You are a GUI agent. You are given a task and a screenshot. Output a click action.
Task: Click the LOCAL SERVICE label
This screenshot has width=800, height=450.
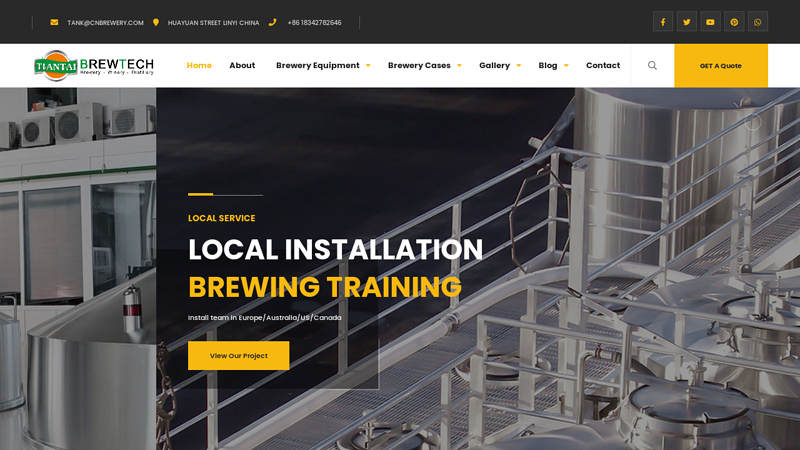(221, 218)
